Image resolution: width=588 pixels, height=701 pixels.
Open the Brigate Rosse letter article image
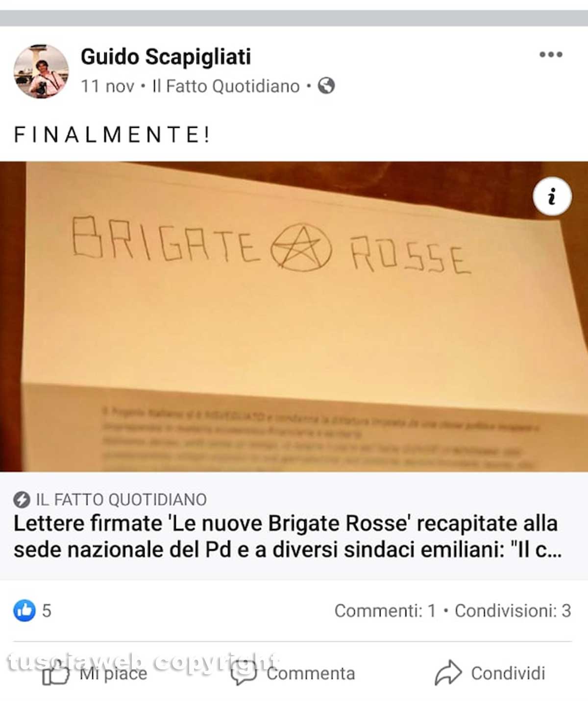coord(294,316)
